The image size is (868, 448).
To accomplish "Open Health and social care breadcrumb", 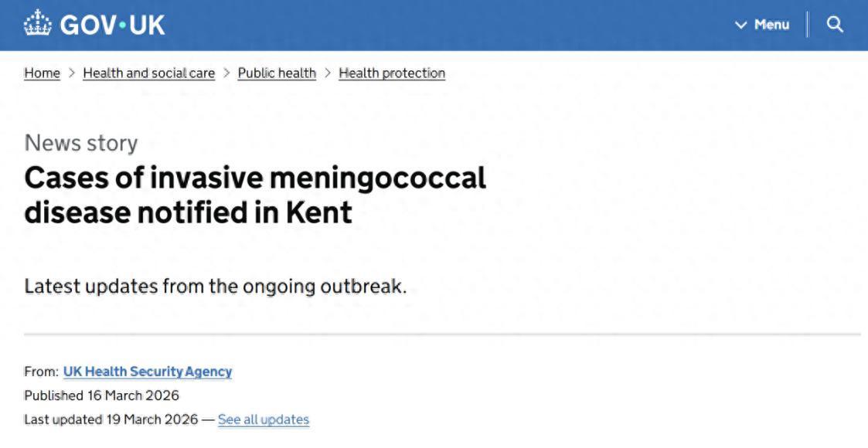I will [149, 73].
